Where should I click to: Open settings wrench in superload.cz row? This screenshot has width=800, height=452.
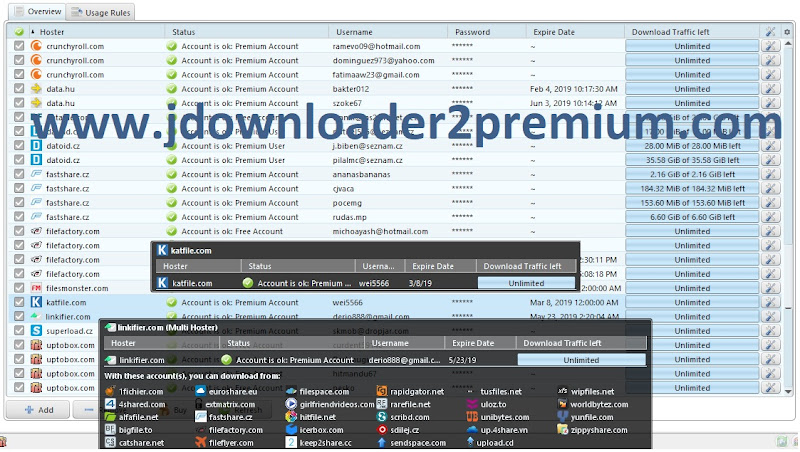click(770, 331)
